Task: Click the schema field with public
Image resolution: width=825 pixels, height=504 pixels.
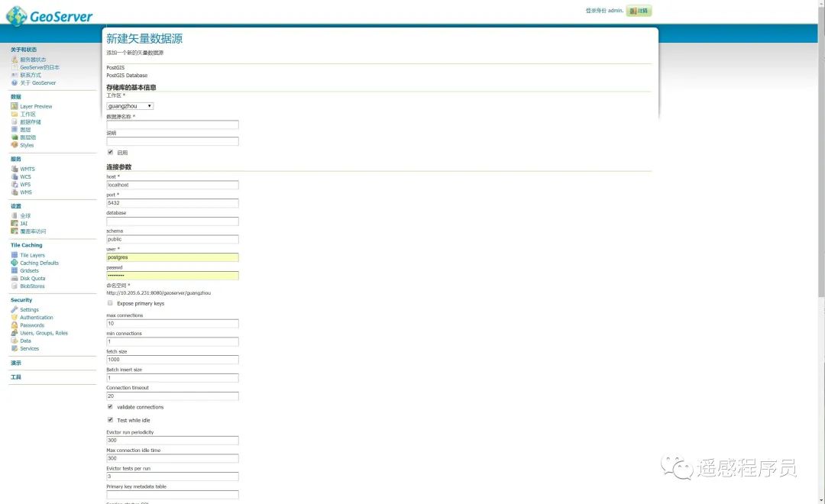Action: 173,239
